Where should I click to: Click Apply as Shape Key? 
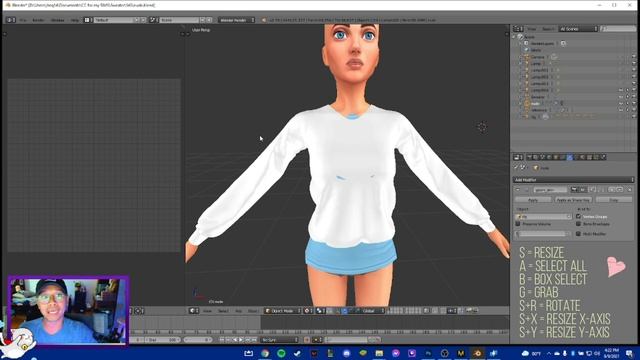click(573, 200)
